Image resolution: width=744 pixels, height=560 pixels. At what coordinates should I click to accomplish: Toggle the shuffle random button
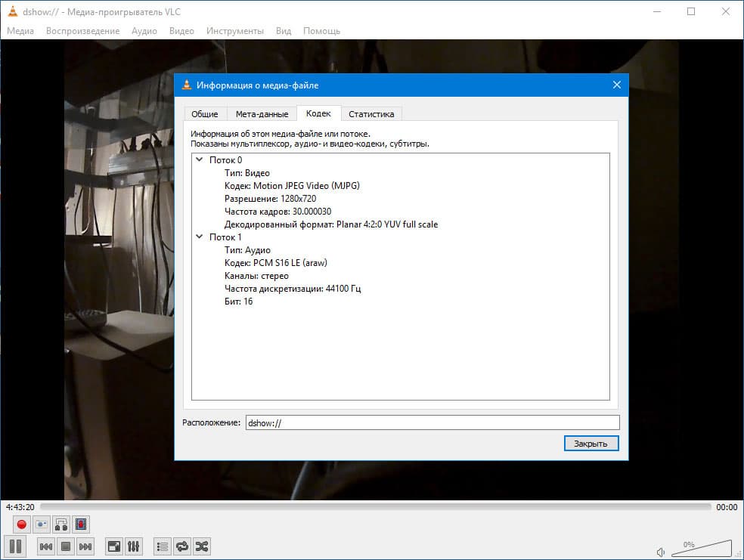point(202,546)
